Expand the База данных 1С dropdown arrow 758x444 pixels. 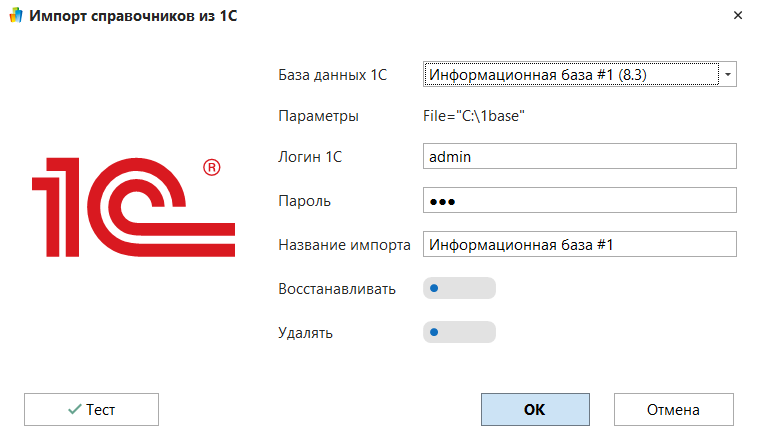point(728,74)
